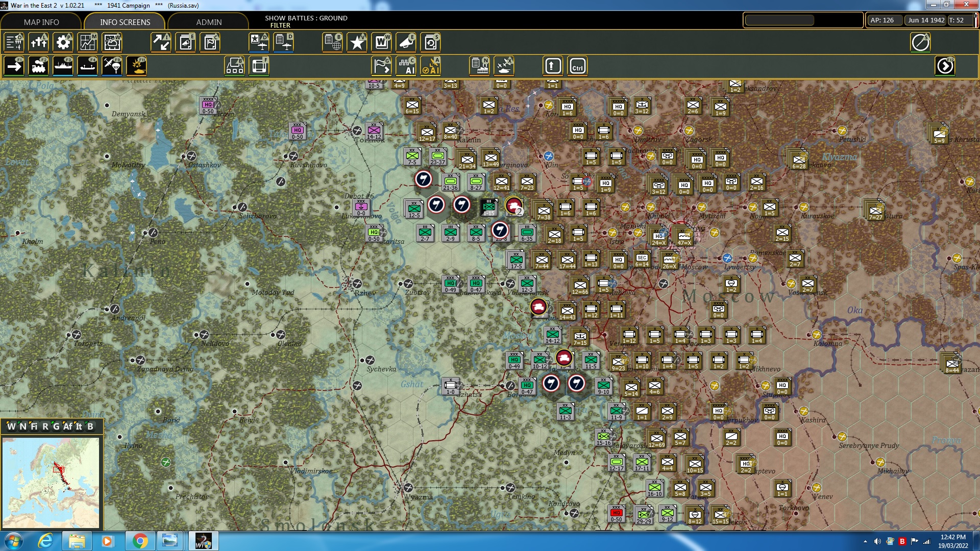Screen dimensions: 980x551
Task: Toggle the Af filter button
Action: [x=67, y=427]
